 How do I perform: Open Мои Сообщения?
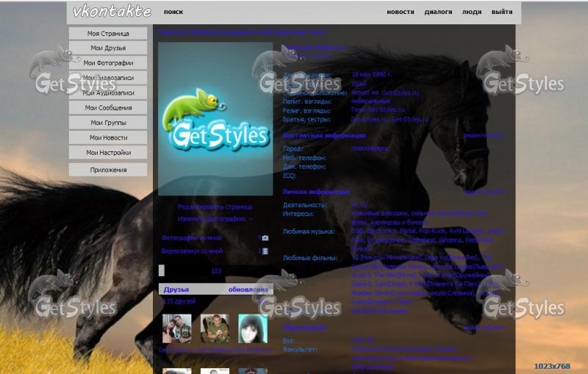click(108, 107)
